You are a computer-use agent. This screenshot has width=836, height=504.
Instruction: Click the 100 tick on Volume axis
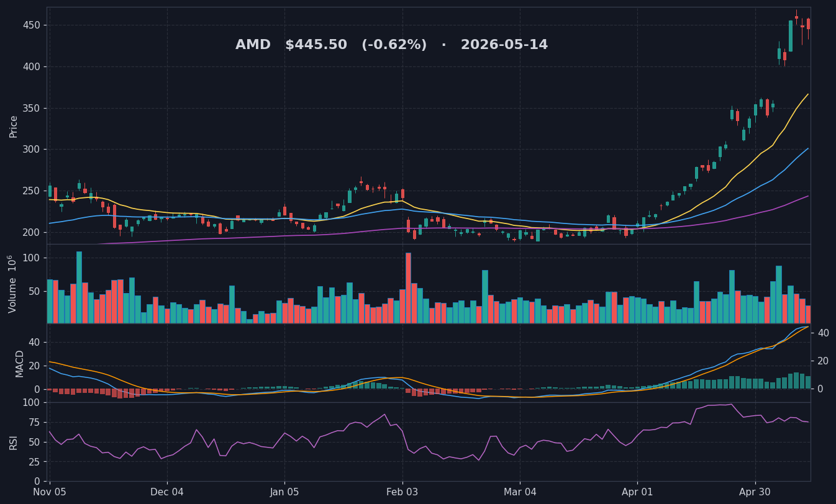tap(32, 258)
